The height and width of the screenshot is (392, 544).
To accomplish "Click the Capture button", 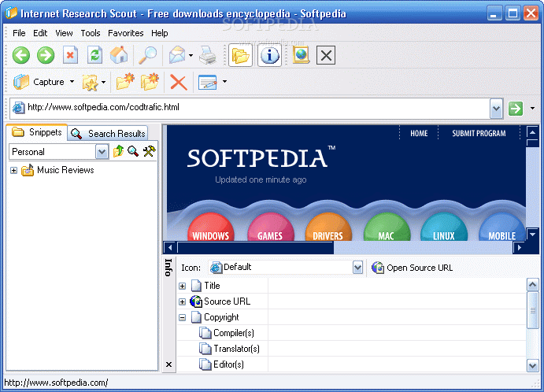I will [x=39, y=82].
